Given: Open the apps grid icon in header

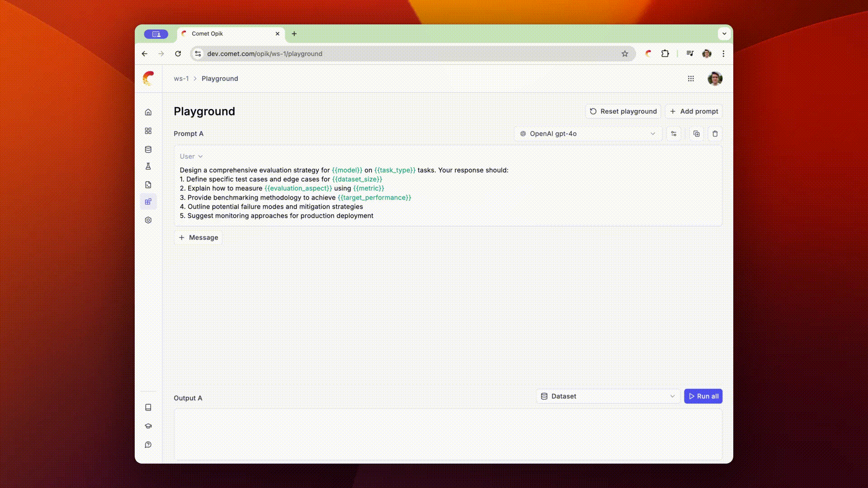Looking at the screenshot, I should coord(690,79).
